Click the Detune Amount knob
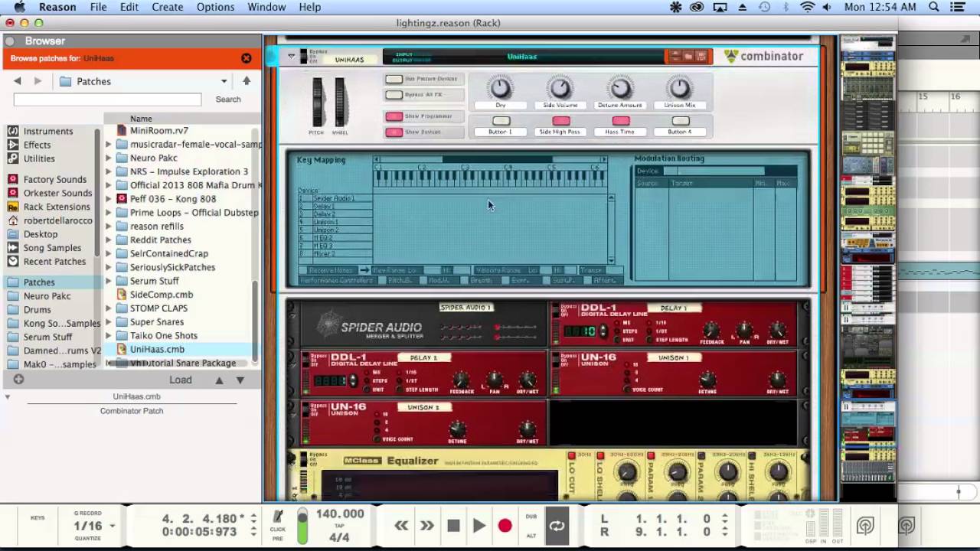This screenshot has width=980, height=551. click(x=620, y=88)
